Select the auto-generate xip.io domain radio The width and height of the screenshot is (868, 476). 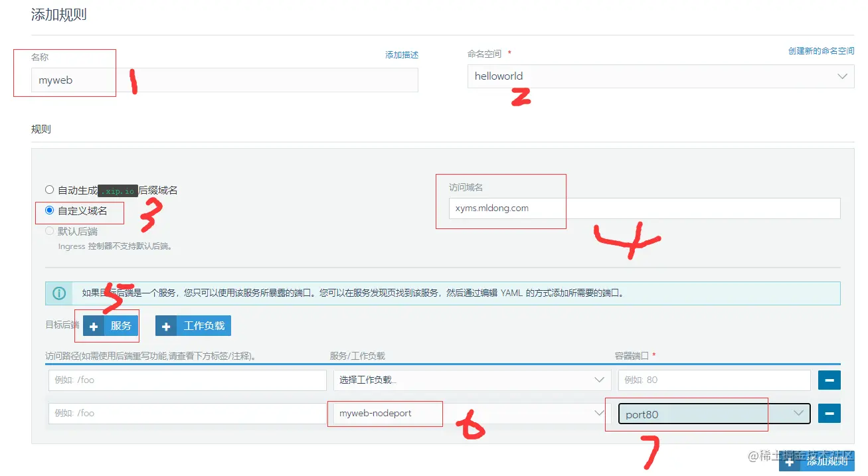pyautogui.click(x=50, y=190)
